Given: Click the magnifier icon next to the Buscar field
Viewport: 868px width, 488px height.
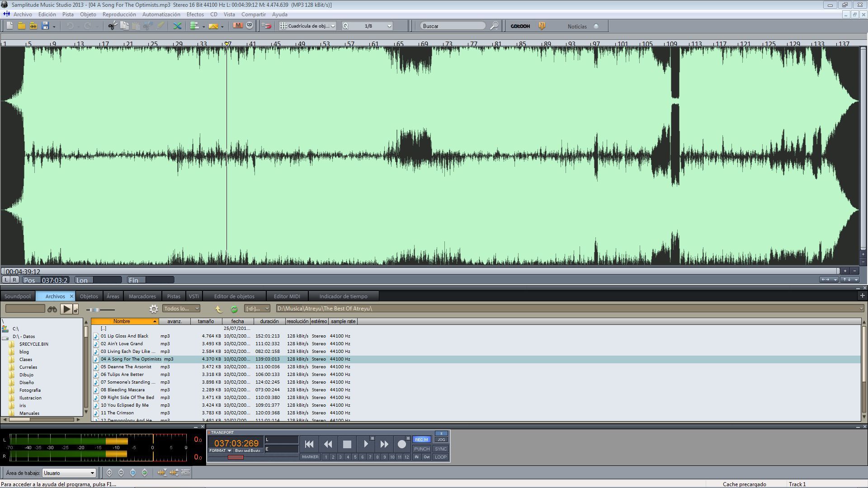Looking at the screenshot, I should (x=494, y=26).
